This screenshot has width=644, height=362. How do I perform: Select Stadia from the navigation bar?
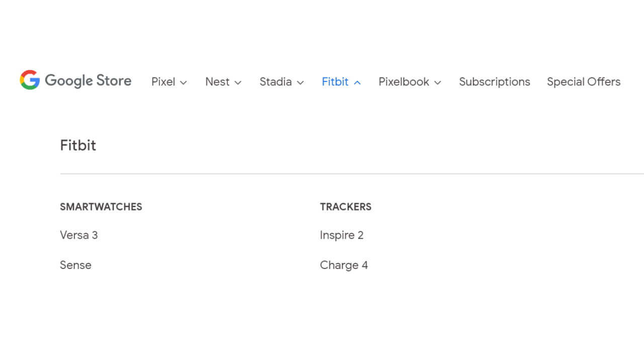[x=275, y=81]
